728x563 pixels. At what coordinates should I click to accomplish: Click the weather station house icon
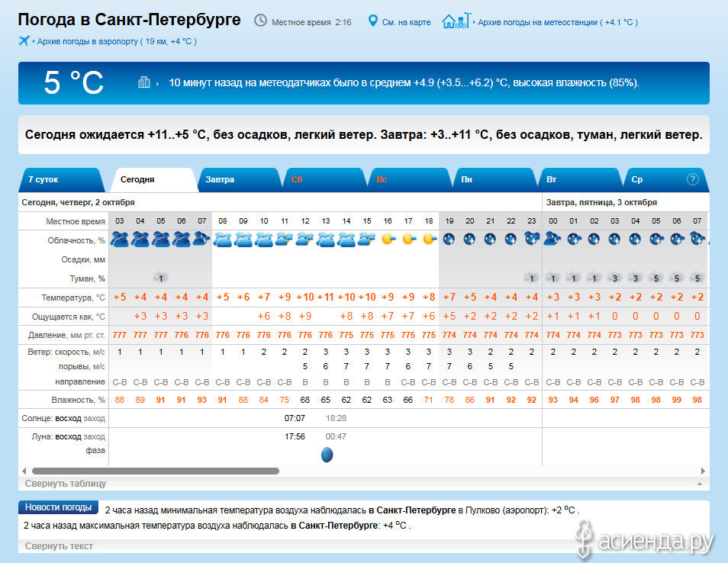click(455, 21)
